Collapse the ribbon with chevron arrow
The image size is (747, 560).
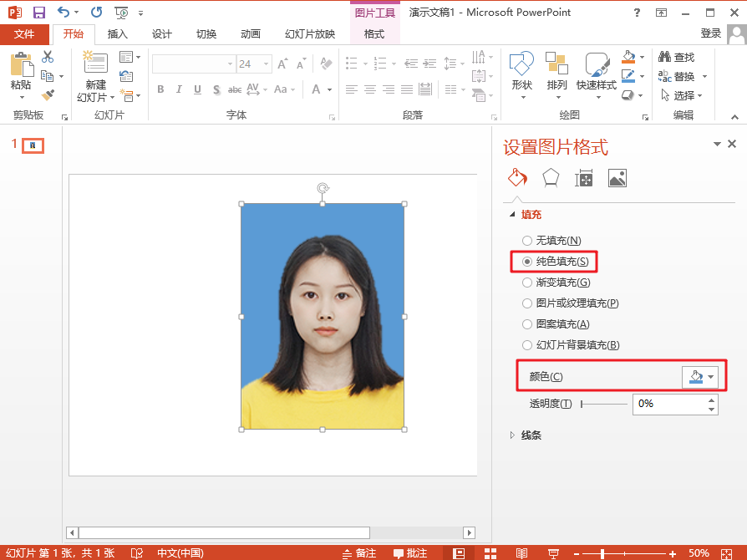734,117
